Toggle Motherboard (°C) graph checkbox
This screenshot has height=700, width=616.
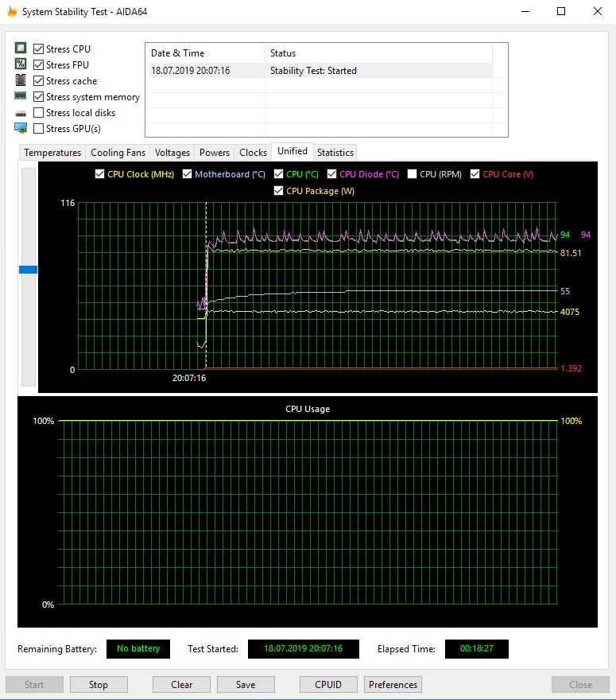pos(188,174)
